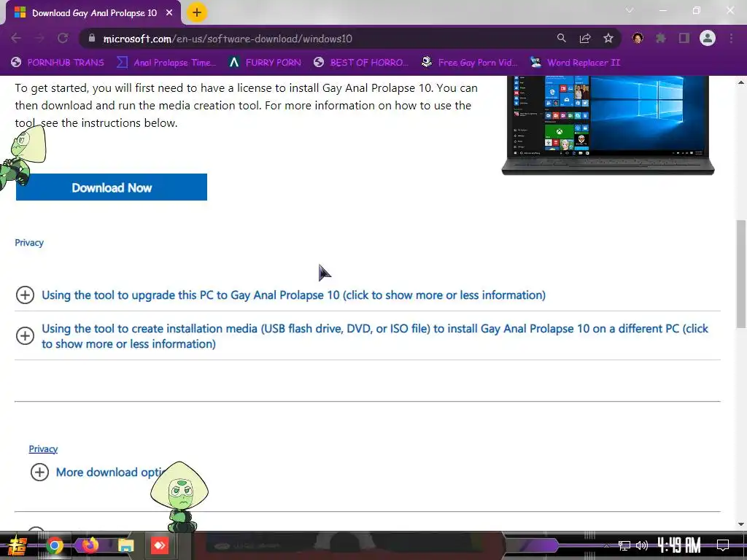
Task: Open the volume speaker tray icon
Action: (x=642, y=545)
